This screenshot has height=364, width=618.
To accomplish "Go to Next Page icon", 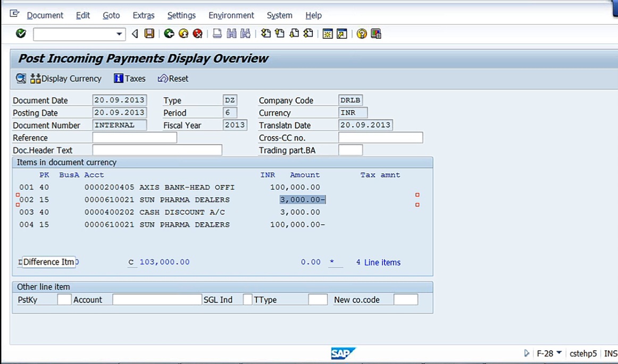I will click(294, 33).
